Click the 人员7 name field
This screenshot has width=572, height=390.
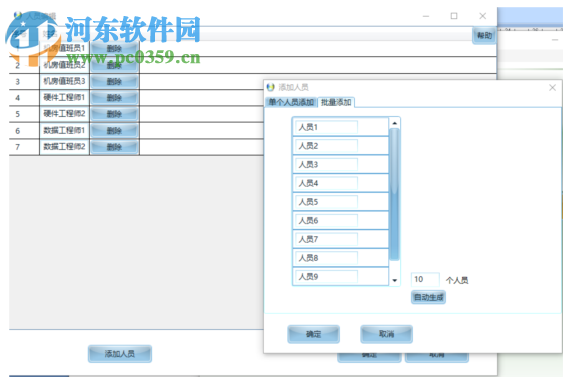tap(326, 239)
